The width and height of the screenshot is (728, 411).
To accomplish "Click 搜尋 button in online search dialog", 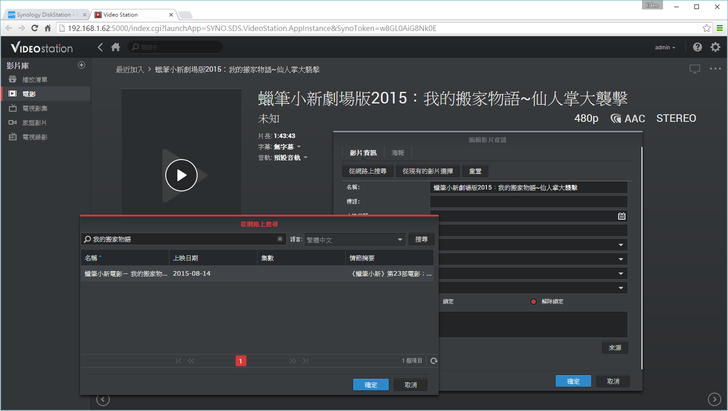I will point(422,240).
